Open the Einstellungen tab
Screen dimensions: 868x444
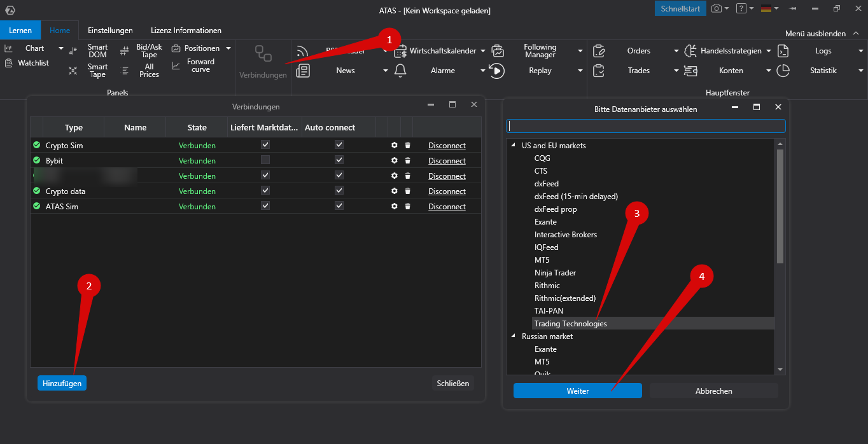click(110, 30)
